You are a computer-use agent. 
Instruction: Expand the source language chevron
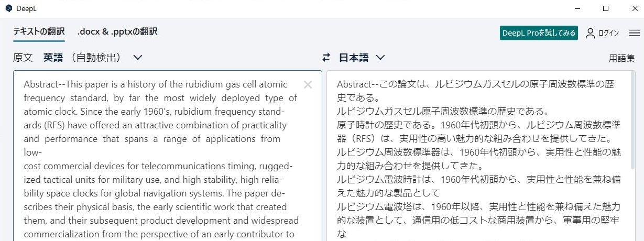(x=138, y=58)
